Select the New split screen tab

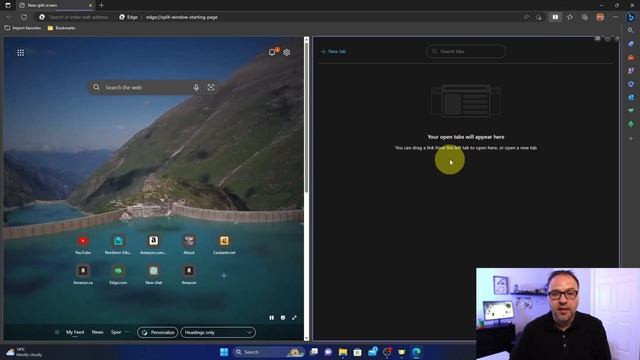pyautogui.click(x=55, y=5)
